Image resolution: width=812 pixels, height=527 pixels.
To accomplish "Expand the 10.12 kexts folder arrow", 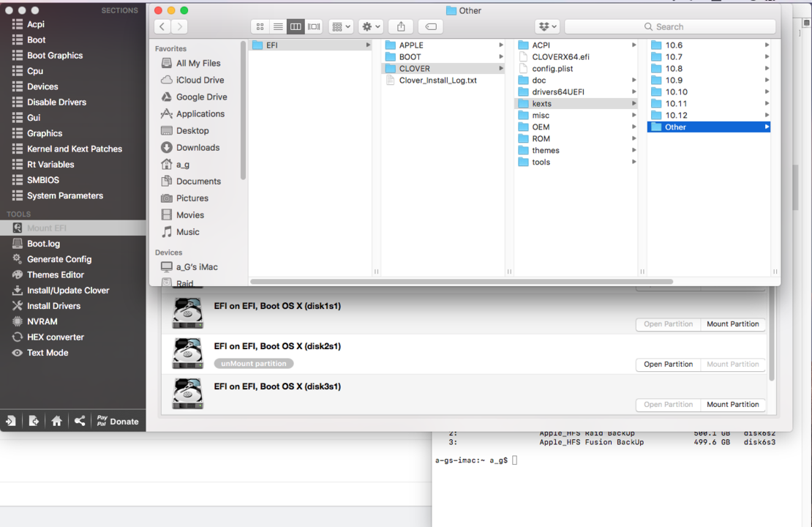I will point(767,115).
